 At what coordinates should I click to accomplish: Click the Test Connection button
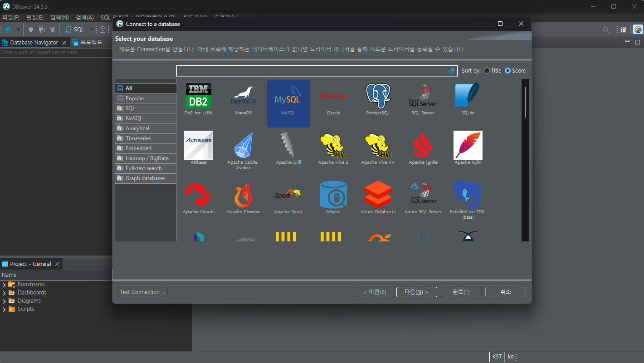143,292
